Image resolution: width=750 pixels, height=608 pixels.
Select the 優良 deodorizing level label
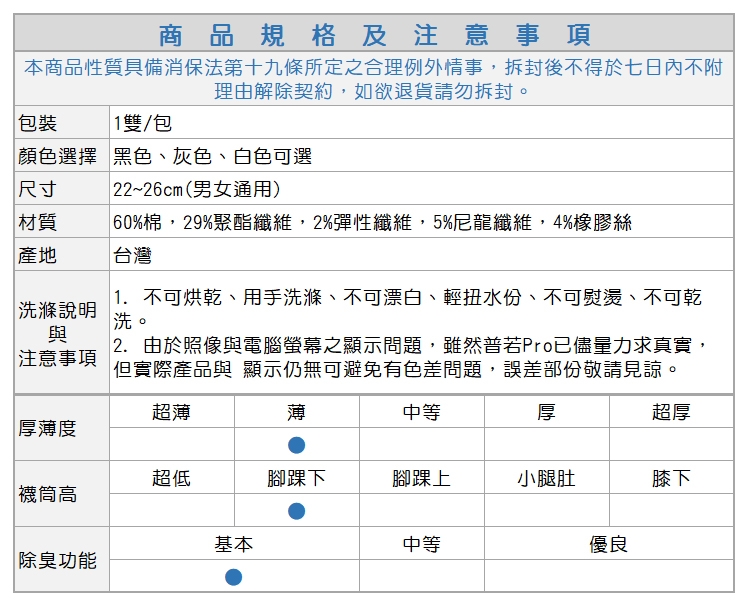(609, 544)
